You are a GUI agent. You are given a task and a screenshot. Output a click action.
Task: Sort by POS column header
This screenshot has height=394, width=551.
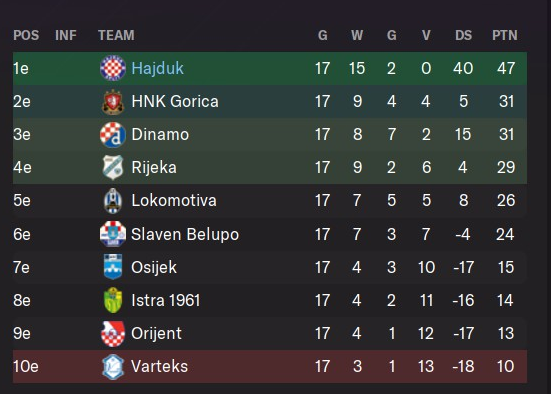coord(26,35)
